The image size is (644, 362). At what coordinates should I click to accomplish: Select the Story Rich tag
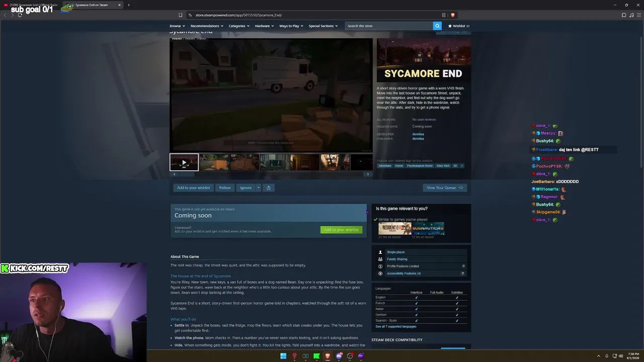[x=443, y=165]
